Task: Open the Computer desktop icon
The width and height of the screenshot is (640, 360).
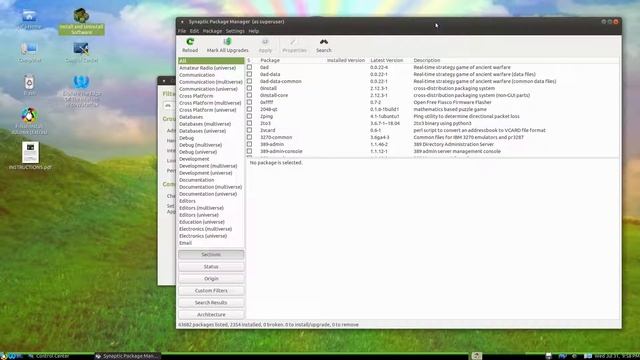Action: pyautogui.click(x=29, y=52)
